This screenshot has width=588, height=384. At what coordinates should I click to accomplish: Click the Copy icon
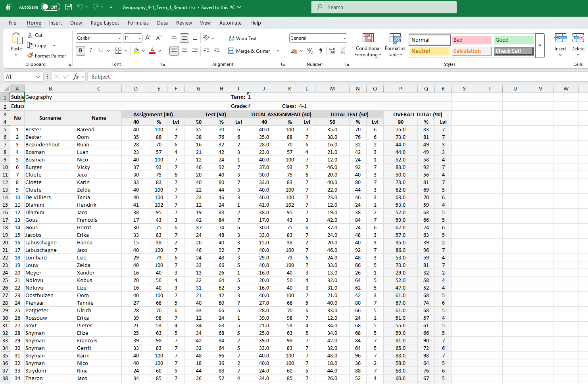[x=30, y=45]
